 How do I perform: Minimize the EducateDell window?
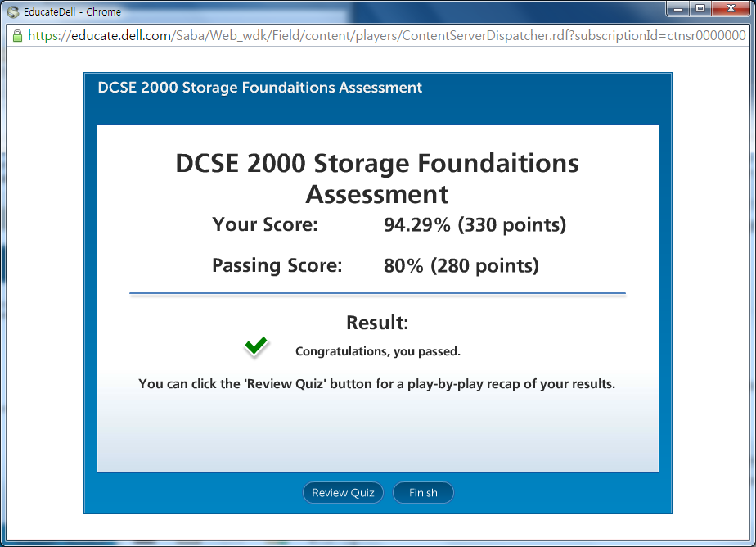(x=678, y=8)
